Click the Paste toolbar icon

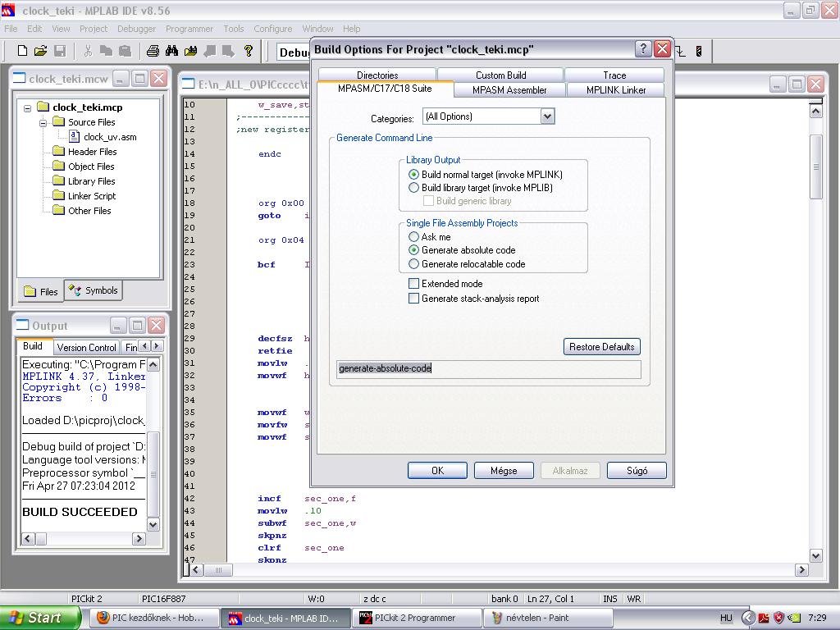[125, 51]
